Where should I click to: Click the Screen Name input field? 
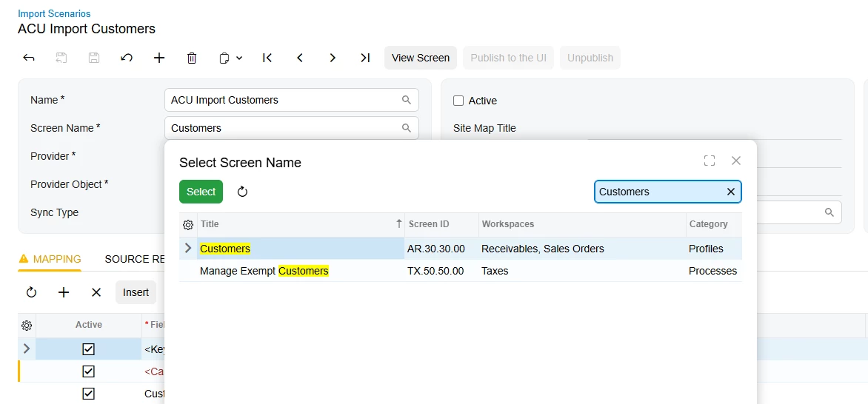pos(292,128)
